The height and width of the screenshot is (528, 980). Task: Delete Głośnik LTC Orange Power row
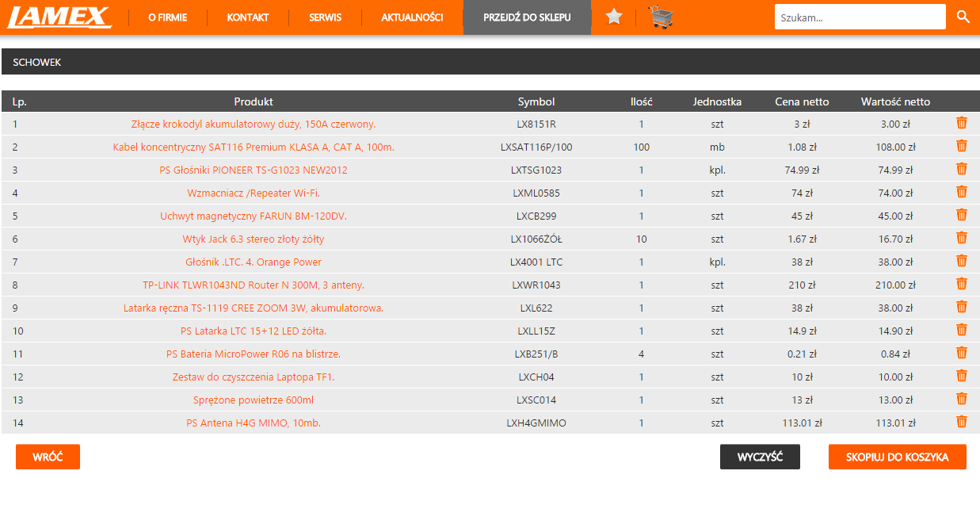(962, 261)
